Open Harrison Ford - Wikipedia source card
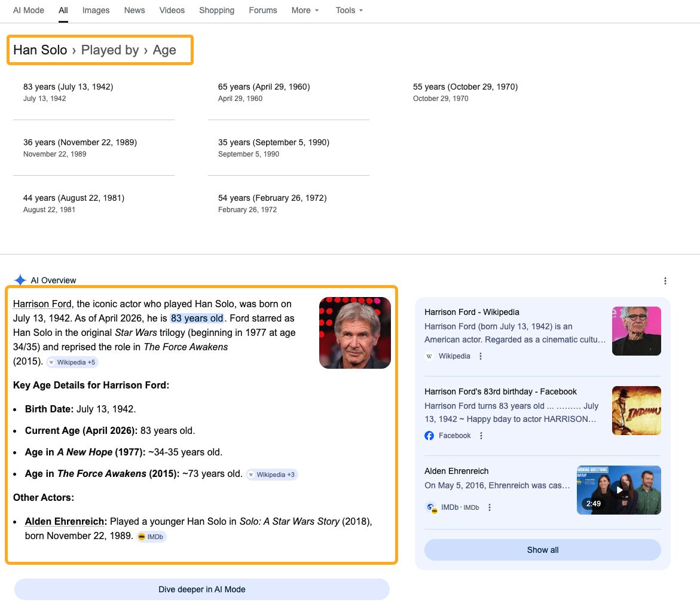Image resolution: width=700 pixels, height=612 pixels. click(472, 312)
